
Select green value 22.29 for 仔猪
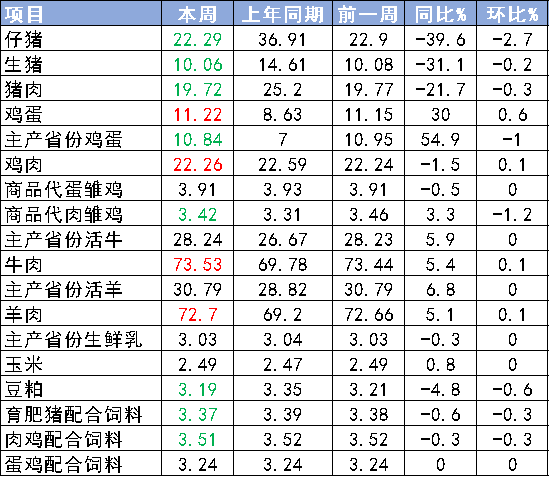[x=197, y=39]
